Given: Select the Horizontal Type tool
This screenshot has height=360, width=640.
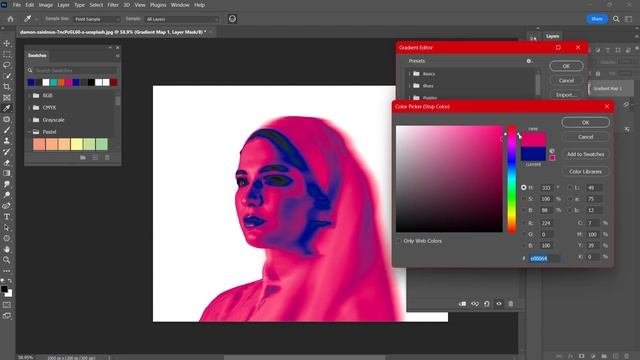Looking at the screenshot, I should [x=7, y=217].
